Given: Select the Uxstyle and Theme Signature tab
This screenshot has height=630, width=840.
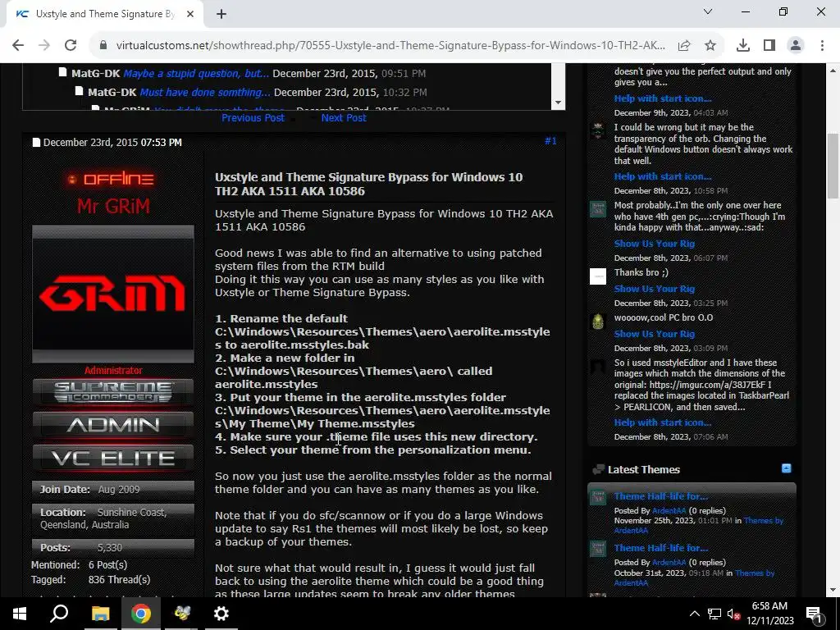Looking at the screenshot, I should point(102,14).
